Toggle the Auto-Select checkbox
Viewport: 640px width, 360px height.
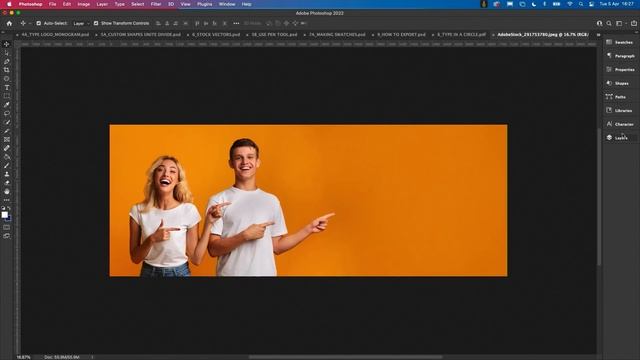pyautogui.click(x=39, y=23)
